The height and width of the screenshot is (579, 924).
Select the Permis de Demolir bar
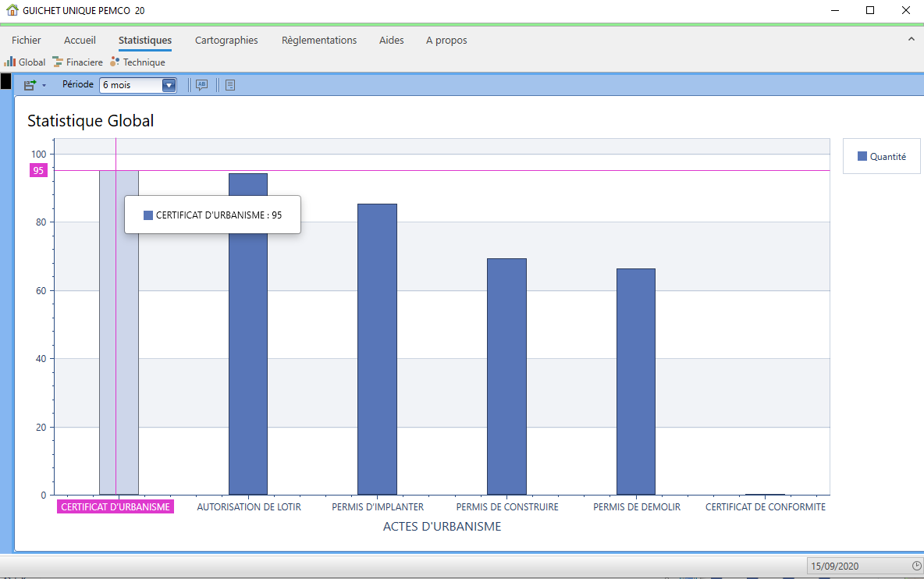pyautogui.click(x=636, y=382)
